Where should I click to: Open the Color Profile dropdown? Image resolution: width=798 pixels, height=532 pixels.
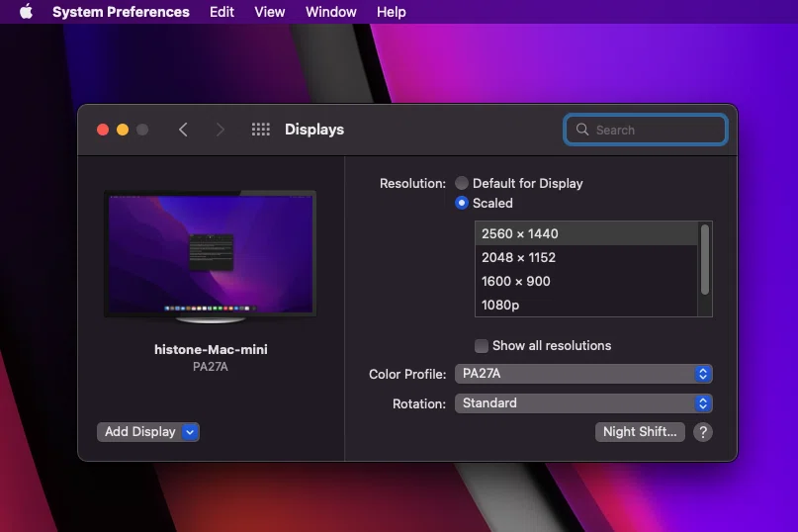(x=583, y=374)
